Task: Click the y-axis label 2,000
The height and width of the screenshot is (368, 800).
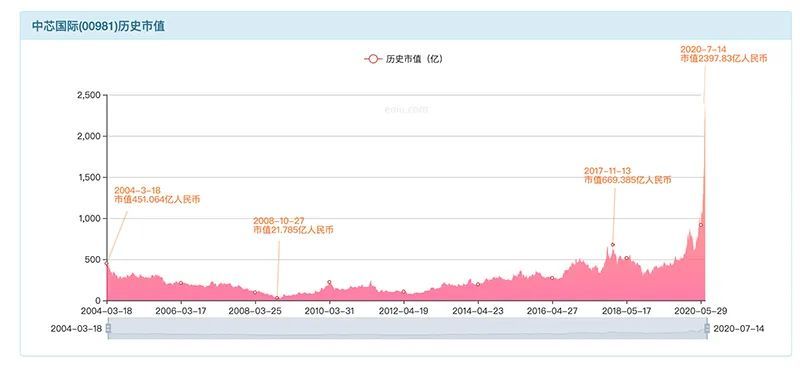Action: point(88,136)
